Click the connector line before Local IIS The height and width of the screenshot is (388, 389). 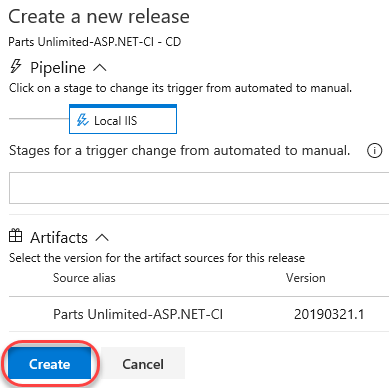[x=39, y=118]
